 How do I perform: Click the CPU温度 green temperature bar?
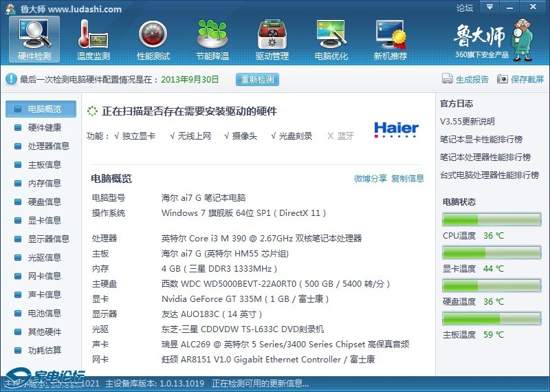point(490,220)
